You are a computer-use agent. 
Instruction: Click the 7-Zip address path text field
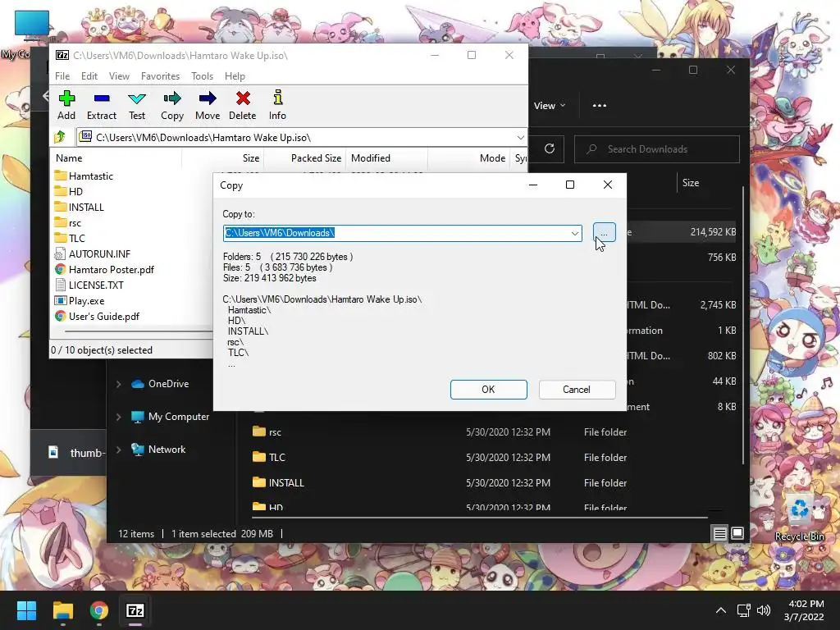[302, 137]
